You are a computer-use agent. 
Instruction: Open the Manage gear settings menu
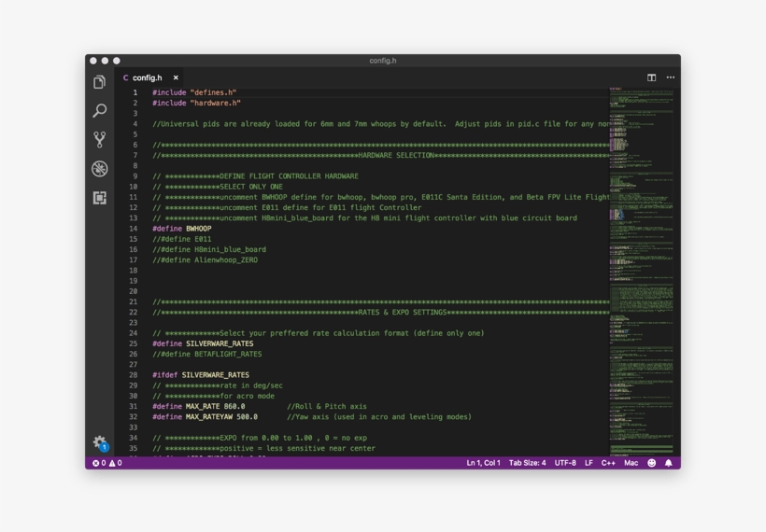pyautogui.click(x=100, y=442)
